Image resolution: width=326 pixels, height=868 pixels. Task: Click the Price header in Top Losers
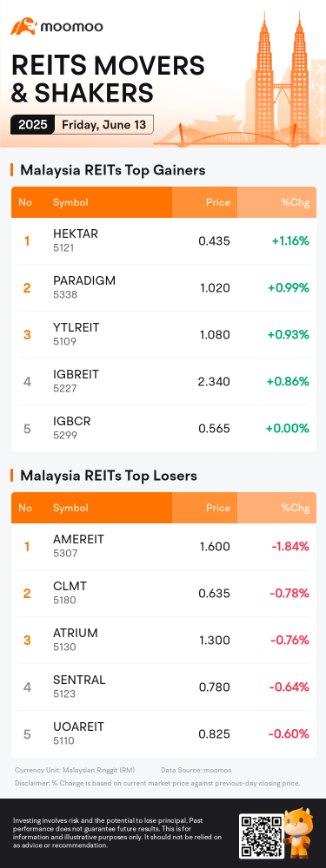click(x=218, y=508)
